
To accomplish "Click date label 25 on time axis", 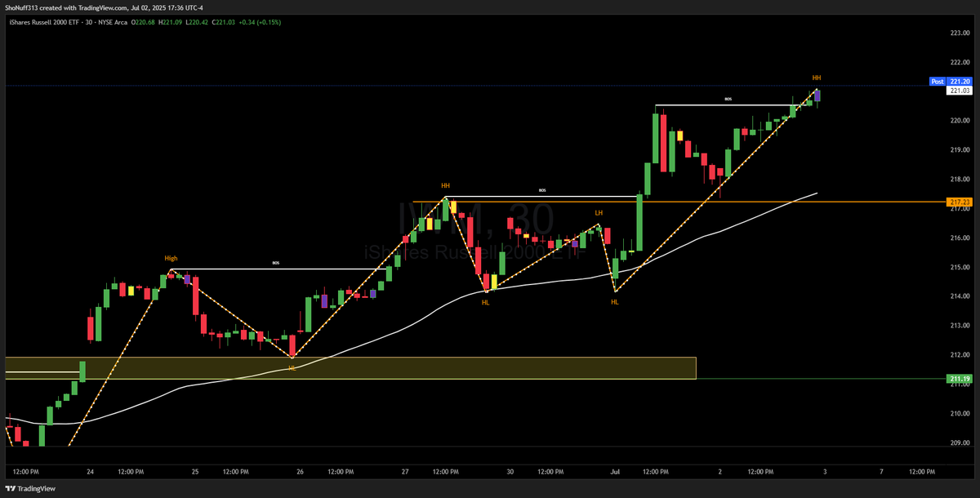I will (x=195, y=472).
